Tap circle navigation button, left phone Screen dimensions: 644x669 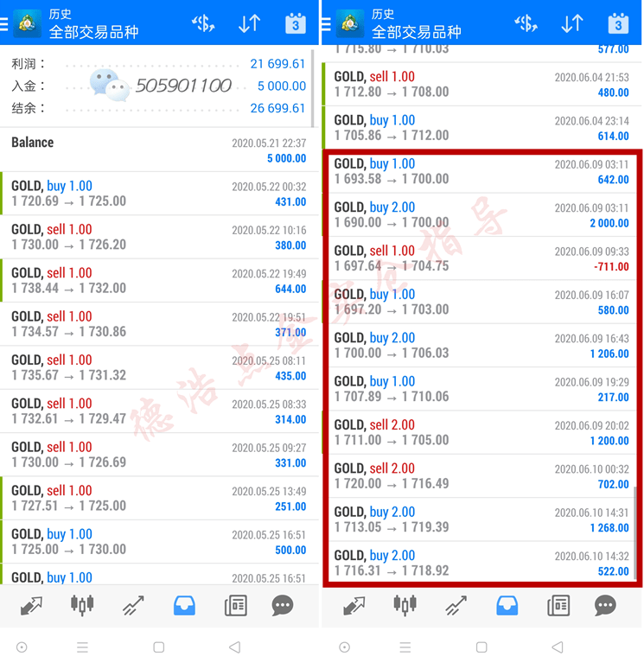click(x=22, y=647)
